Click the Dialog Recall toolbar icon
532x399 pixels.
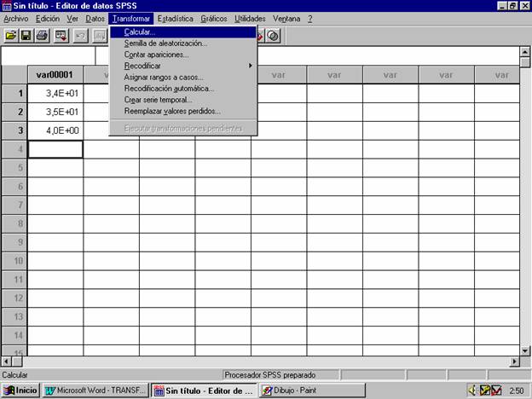[x=61, y=36]
